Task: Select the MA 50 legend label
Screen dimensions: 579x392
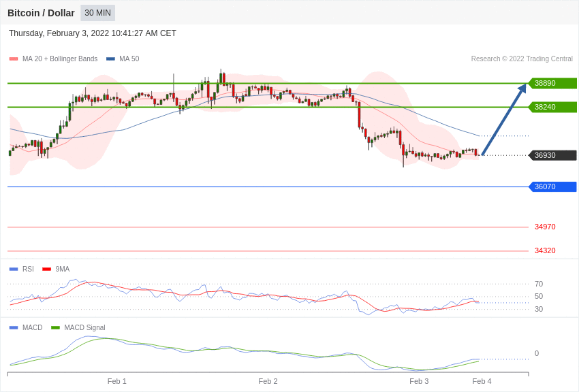Action: tap(129, 59)
